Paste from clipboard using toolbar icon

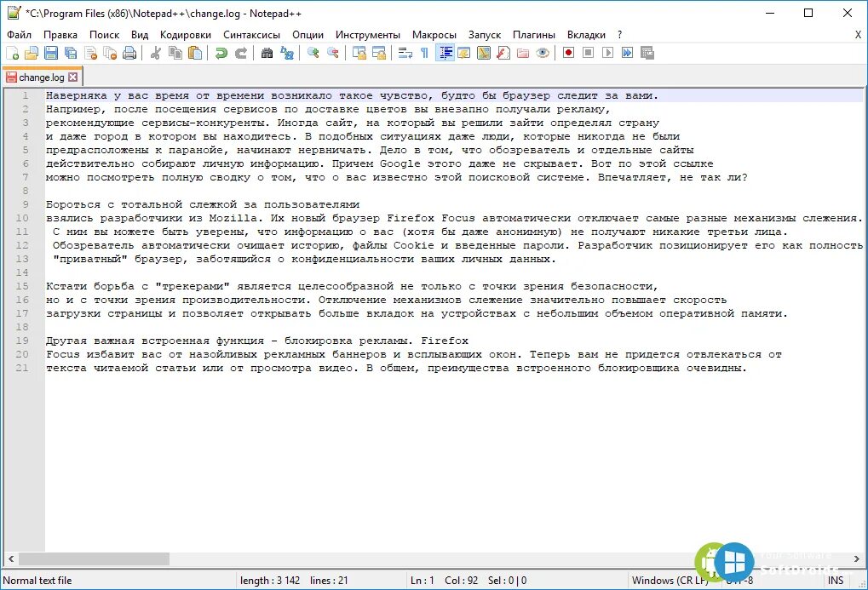click(x=195, y=53)
